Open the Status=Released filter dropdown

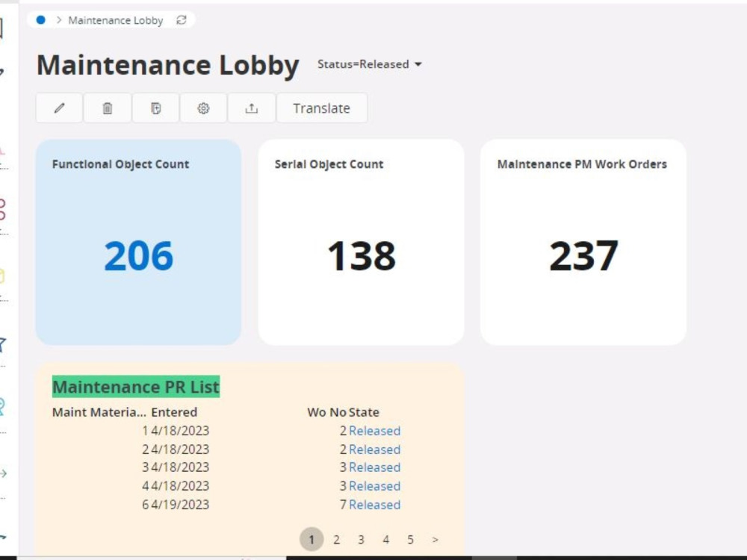click(370, 64)
